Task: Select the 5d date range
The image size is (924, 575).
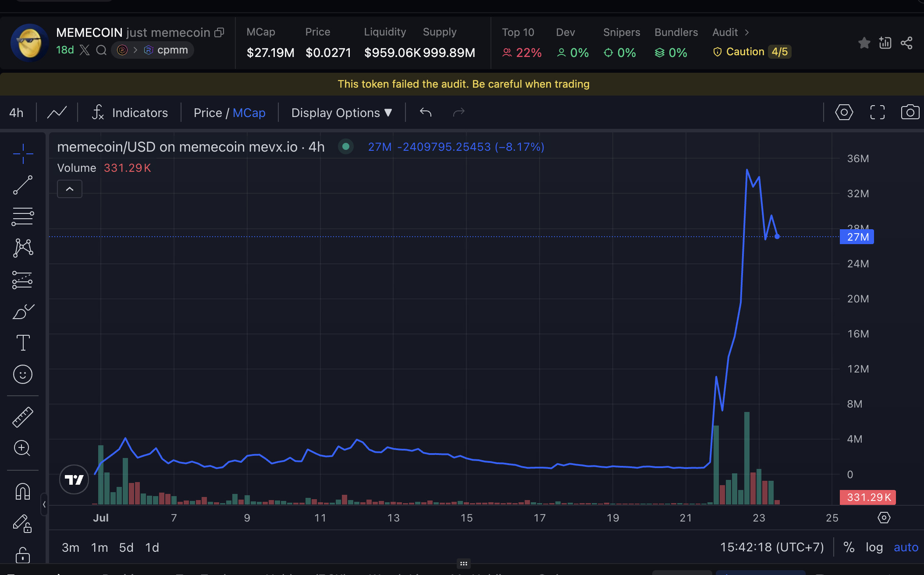Action: (x=126, y=547)
